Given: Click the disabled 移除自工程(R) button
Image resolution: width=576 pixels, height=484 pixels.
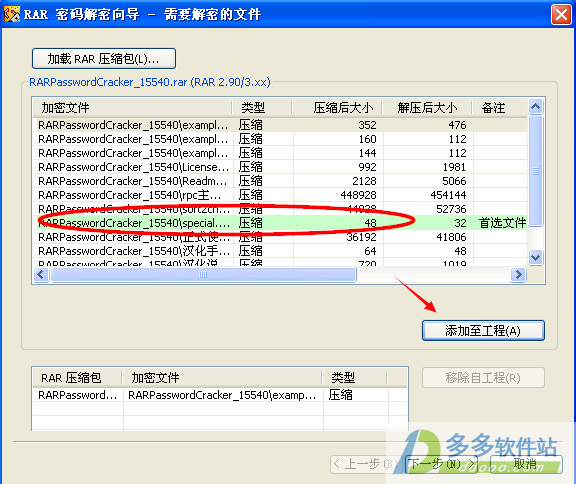Looking at the screenshot, I should click(483, 378).
